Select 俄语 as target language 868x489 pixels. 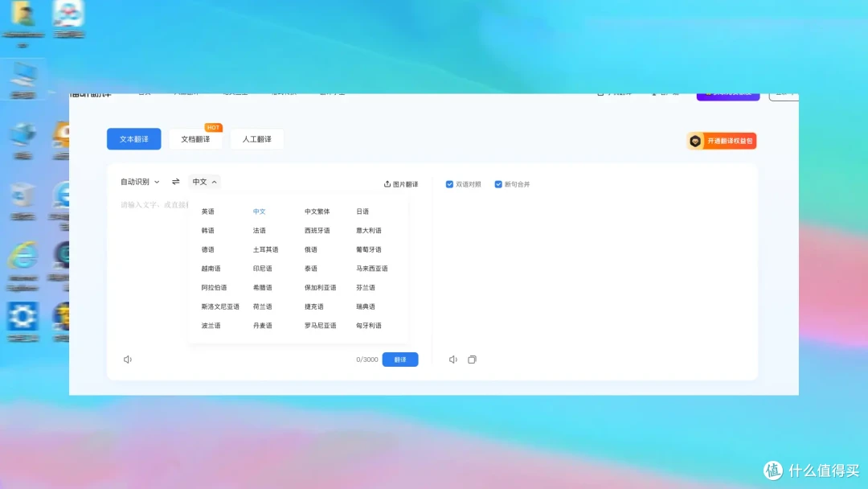pyautogui.click(x=311, y=250)
